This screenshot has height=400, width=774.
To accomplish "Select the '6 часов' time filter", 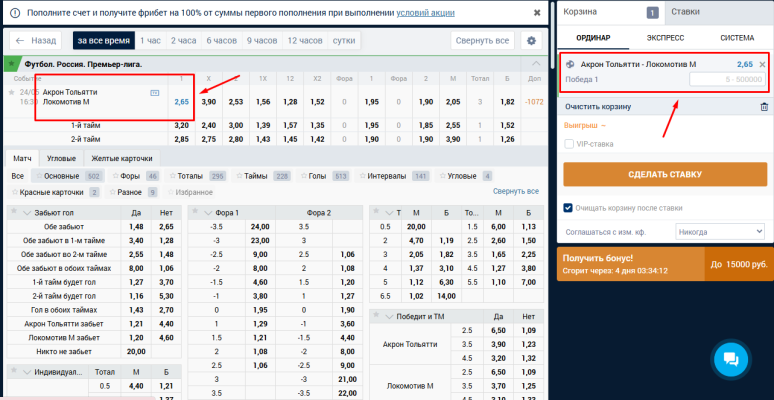I will pos(222,40).
